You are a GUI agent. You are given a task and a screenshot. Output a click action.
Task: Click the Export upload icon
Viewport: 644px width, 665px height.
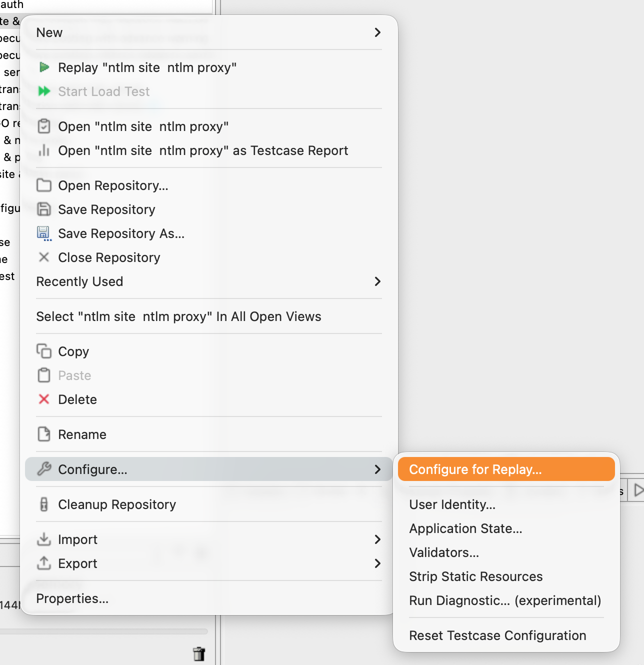(44, 563)
